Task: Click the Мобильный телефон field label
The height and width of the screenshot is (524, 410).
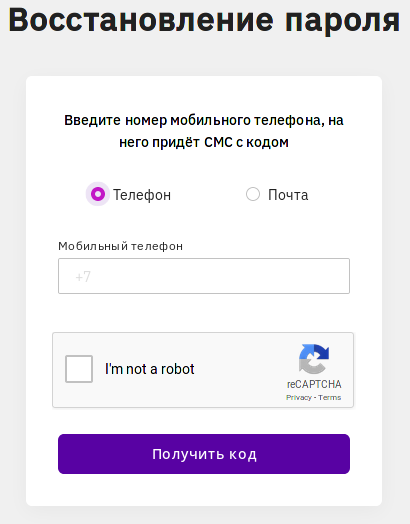Action: point(120,246)
